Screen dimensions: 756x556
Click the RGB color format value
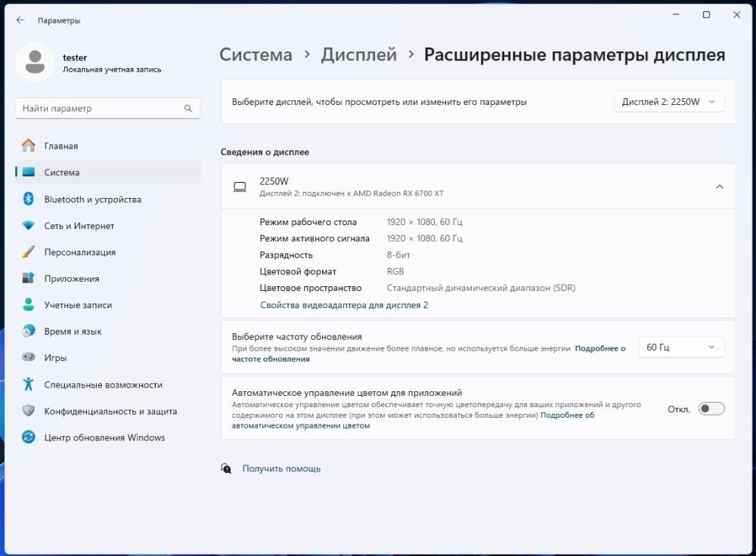395,271
